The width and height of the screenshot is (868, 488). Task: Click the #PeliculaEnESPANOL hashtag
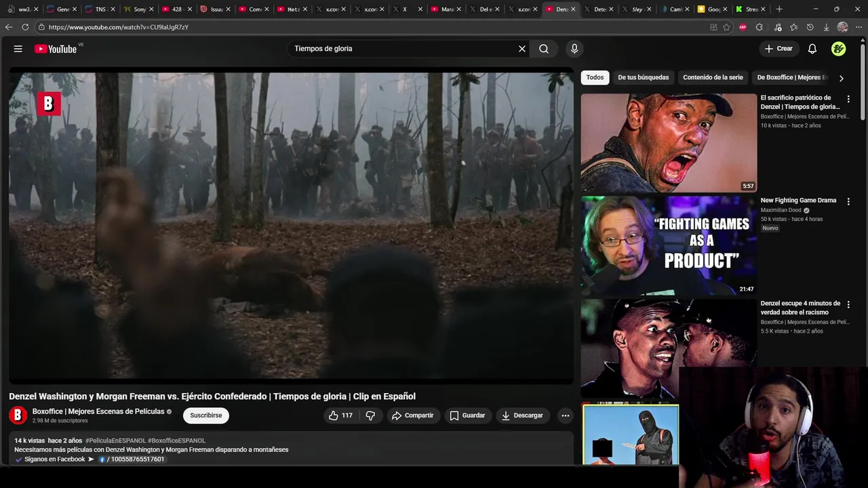coord(115,441)
